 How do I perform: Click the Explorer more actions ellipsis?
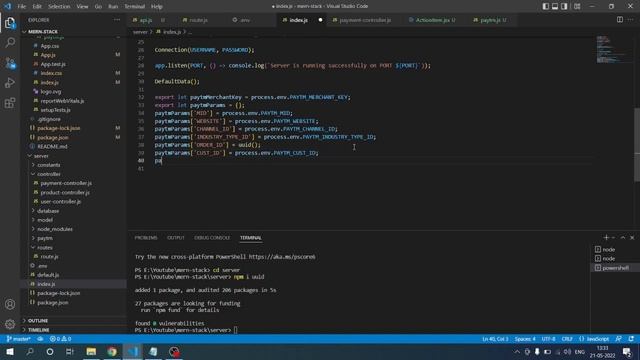[x=117, y=20]
